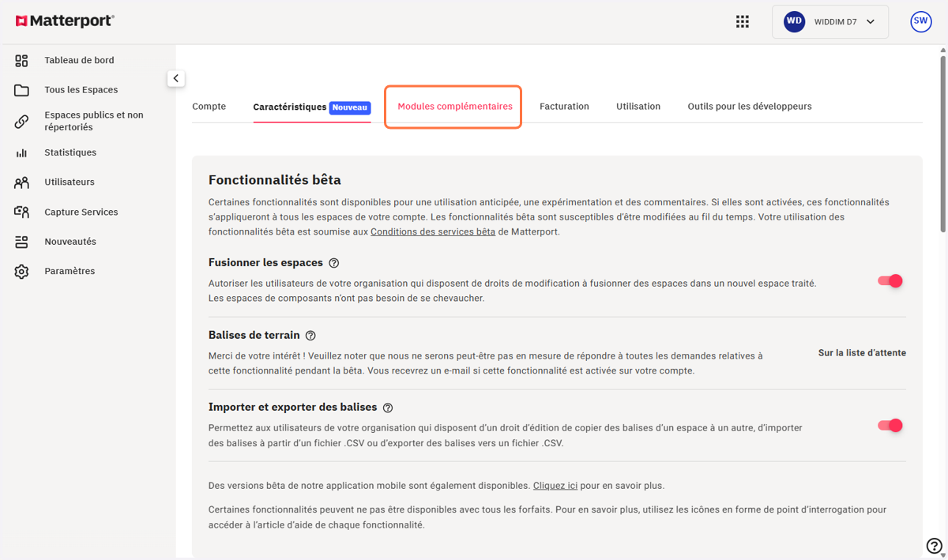Click the Capture Services icon

tap(21, 212)
